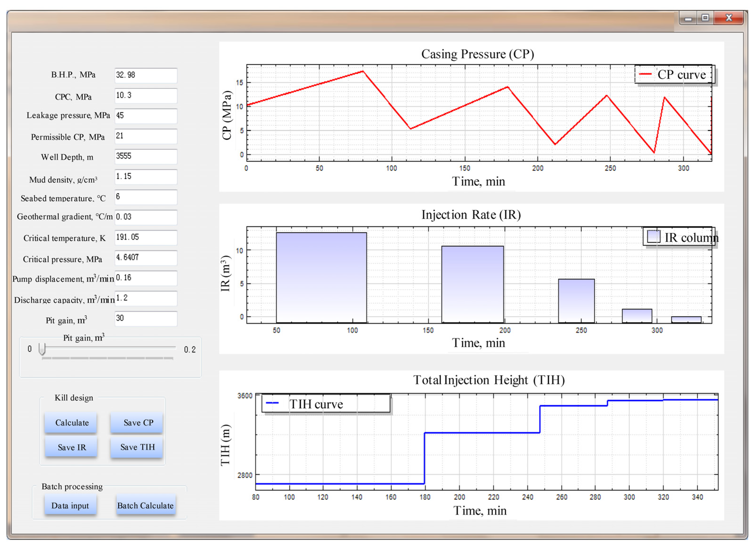Edit the Mud density field

(146, 177)
